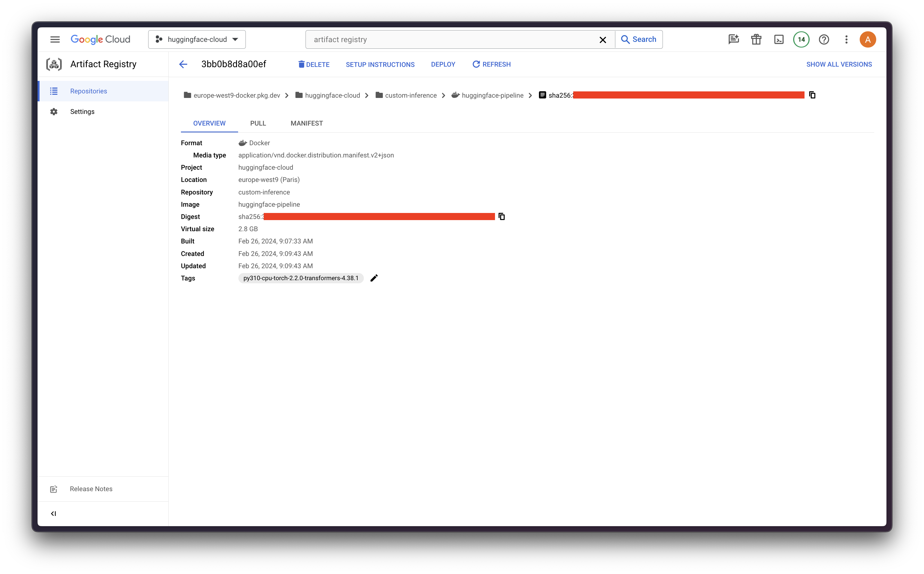Open the help question mark menu
924x574 pixels.
(824, 40)
